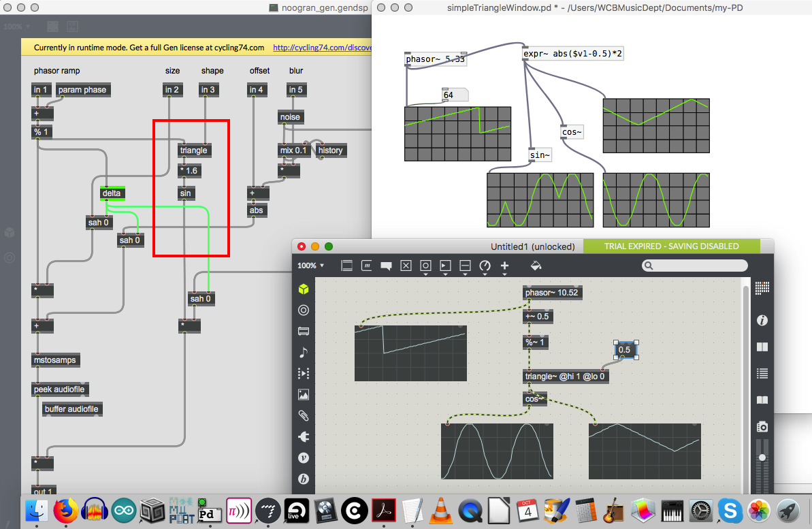Screen dimensions: 812x529
Task: Open VLC from the Dock
Action: point(440,511)
